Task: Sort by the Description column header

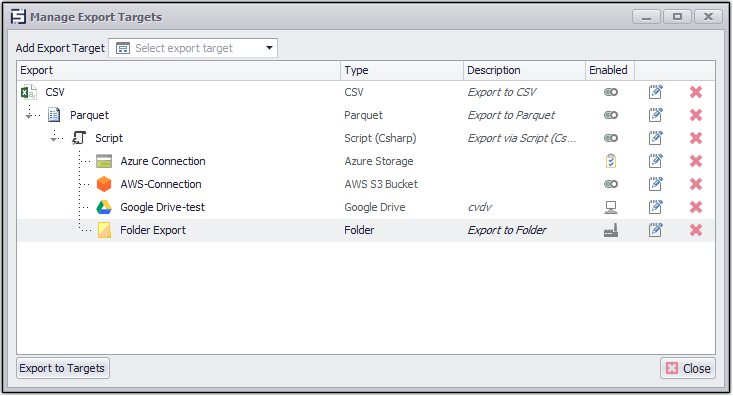Action: coord(525,70)
